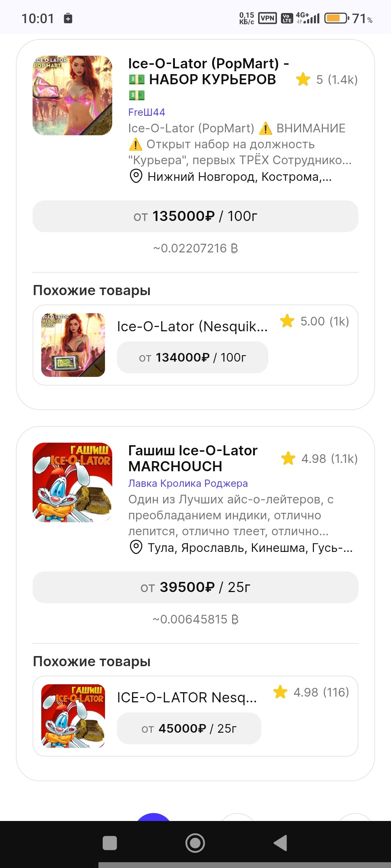Tap the VPN icon in the status bar
The height and width of the screenshot is (868, 391).
[268, 18]
